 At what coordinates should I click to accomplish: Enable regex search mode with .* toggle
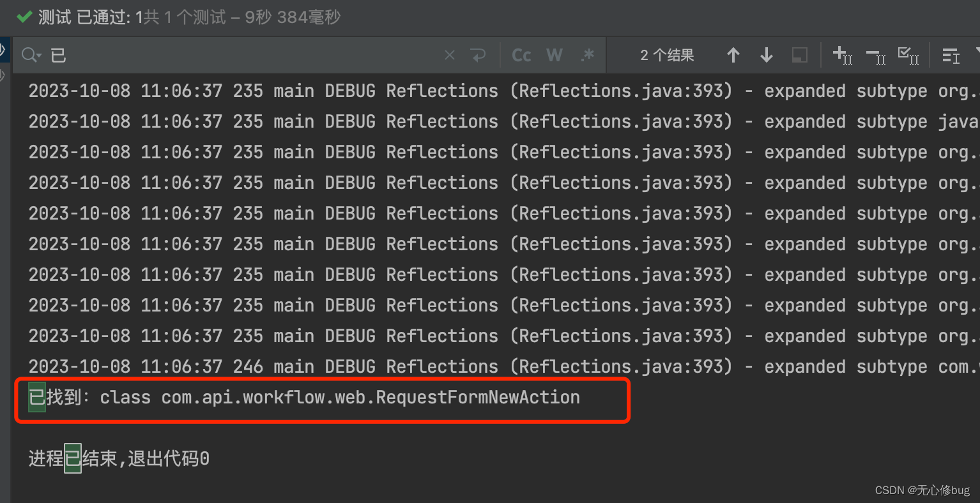tap(586, 55)
